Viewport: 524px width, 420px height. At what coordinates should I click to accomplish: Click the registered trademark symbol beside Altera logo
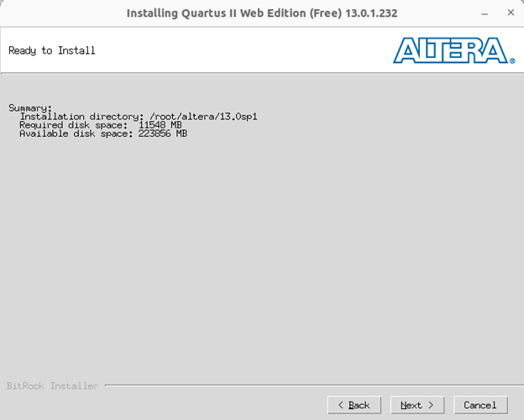tap(512, 60)
